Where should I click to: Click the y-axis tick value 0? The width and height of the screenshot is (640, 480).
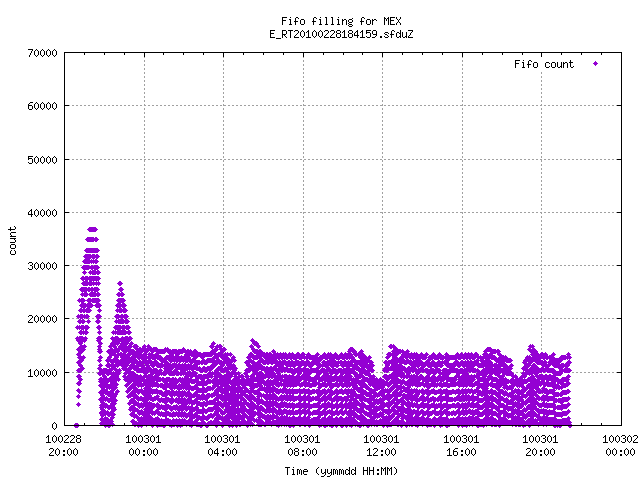(x=55, y=426)
